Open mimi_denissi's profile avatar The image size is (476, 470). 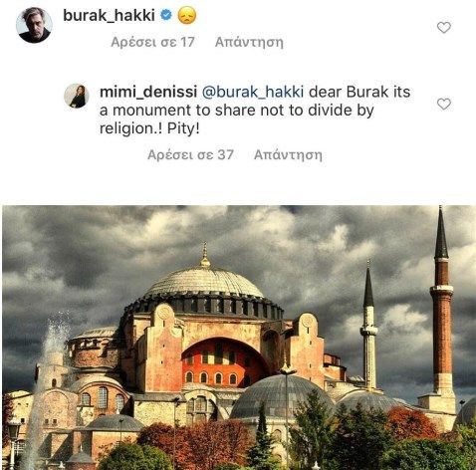coord(77,96)
